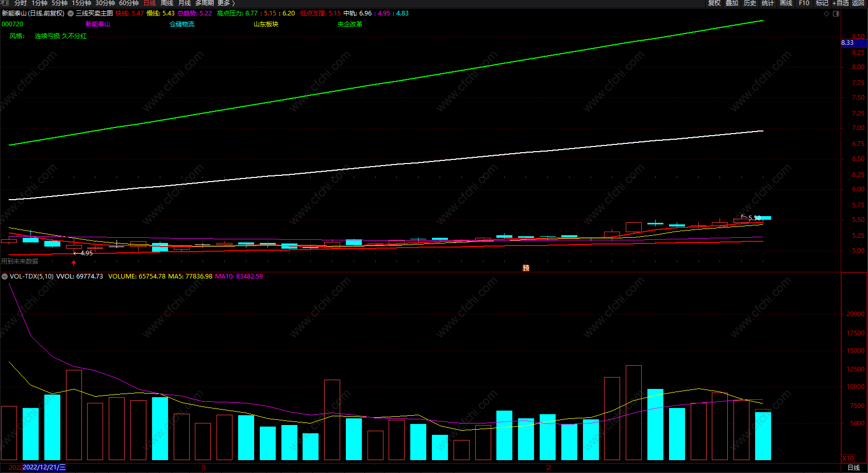This screenshot has height=473, width=868.
Task: Click the MA5: 77836.98 volume value
Action: click(190, 276)
